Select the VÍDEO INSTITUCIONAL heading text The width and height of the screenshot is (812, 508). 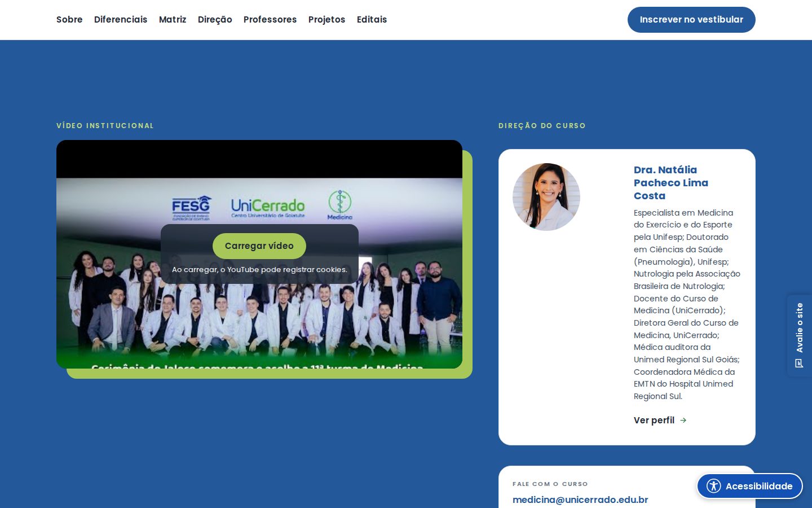coord(105,126)
